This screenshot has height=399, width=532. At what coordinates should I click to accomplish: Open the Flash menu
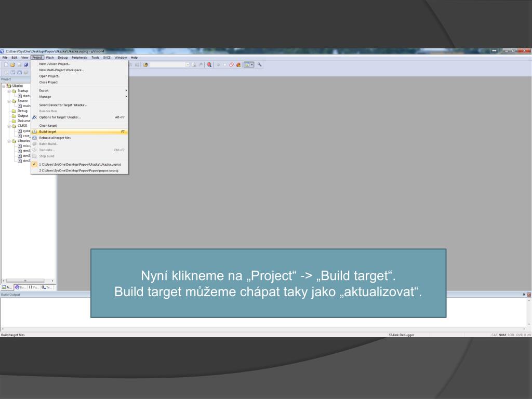tap(50, 58)
